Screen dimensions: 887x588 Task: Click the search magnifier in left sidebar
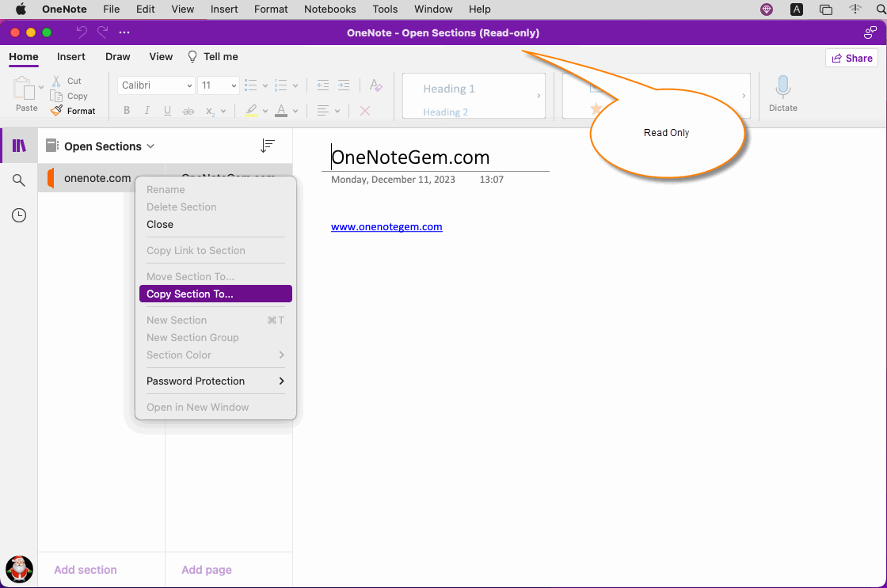[x=19, y=180]
